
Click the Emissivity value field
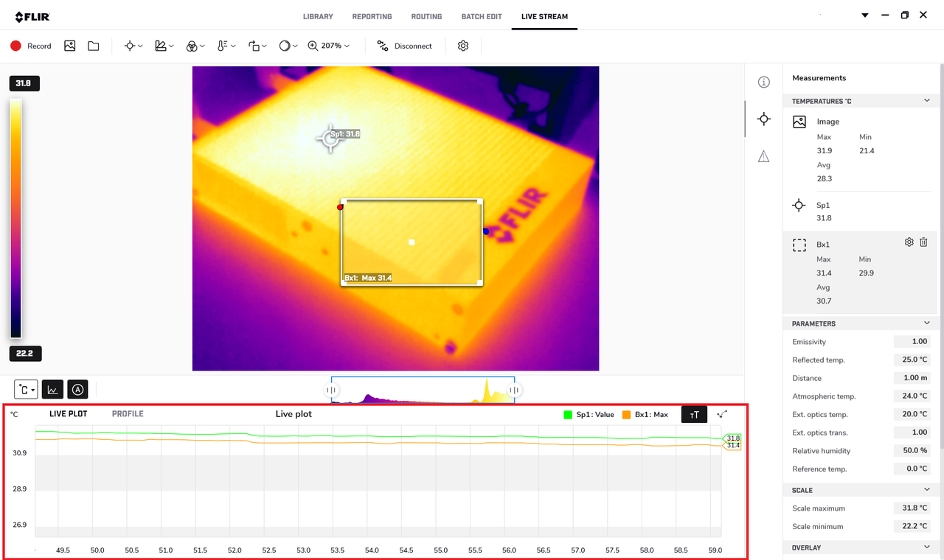pos(912,342)
